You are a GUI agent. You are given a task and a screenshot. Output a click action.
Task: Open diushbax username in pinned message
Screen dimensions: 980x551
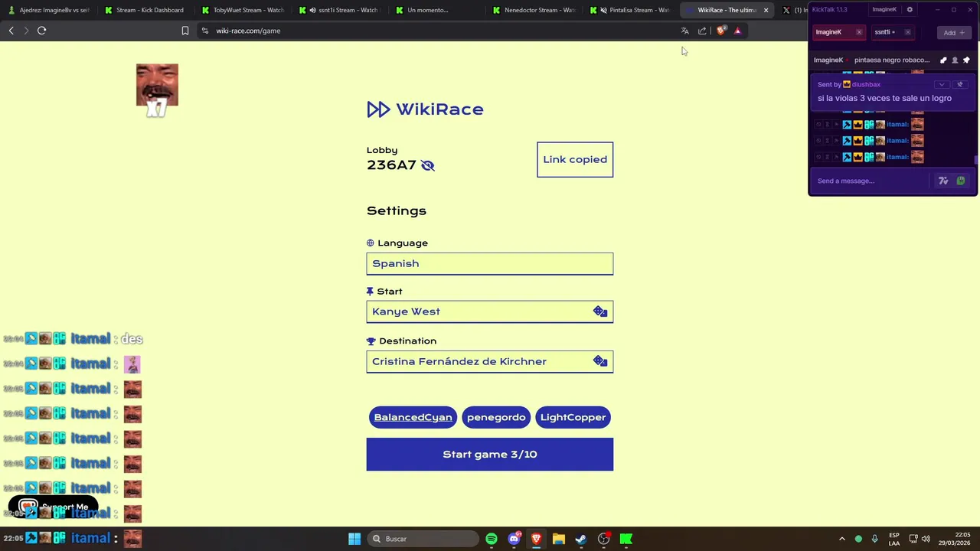[x=866, y=84]
